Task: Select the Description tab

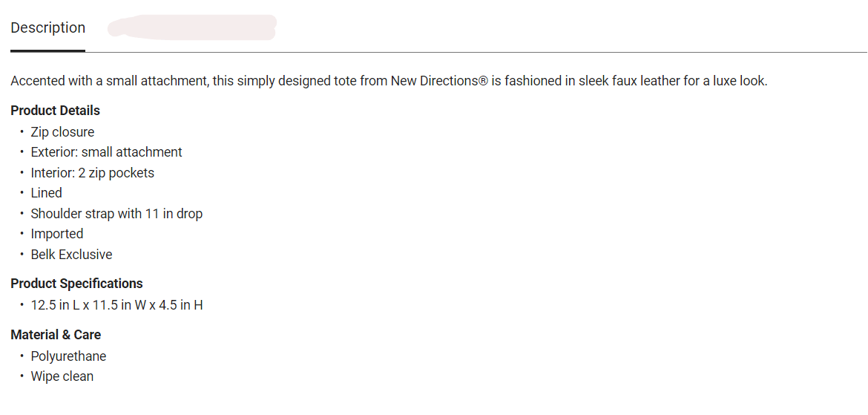Action: pyautogui.click(x=48, y=28)
